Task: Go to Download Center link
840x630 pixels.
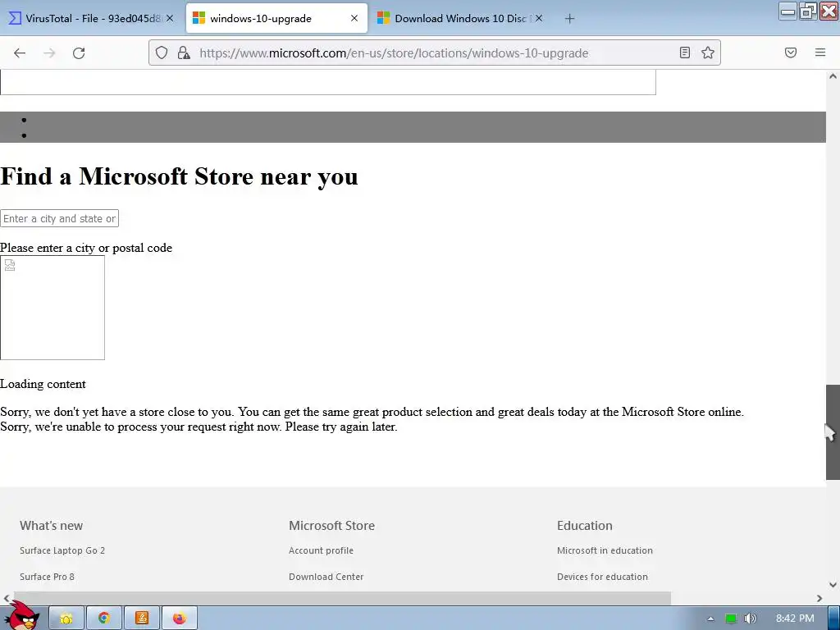Action: (326, 577)
